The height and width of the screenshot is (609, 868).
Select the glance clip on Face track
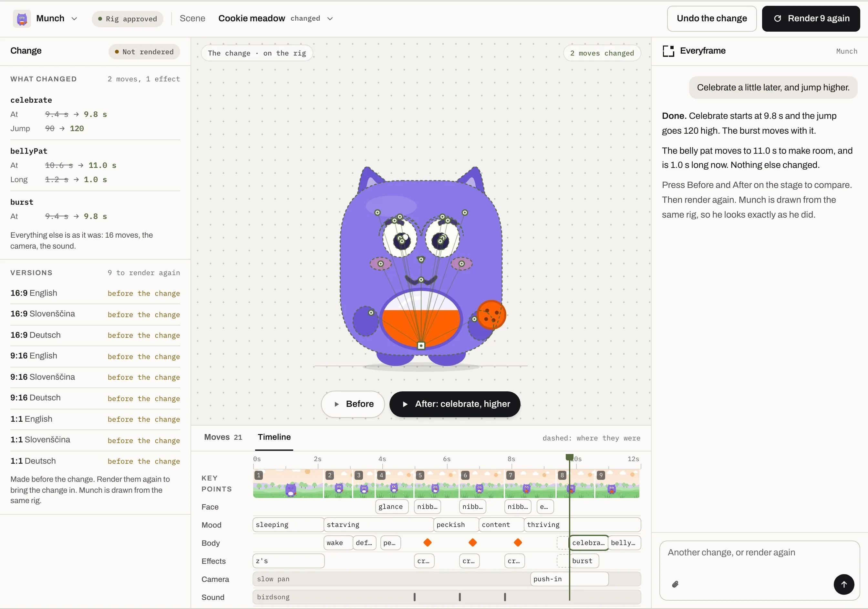[392, 507]
